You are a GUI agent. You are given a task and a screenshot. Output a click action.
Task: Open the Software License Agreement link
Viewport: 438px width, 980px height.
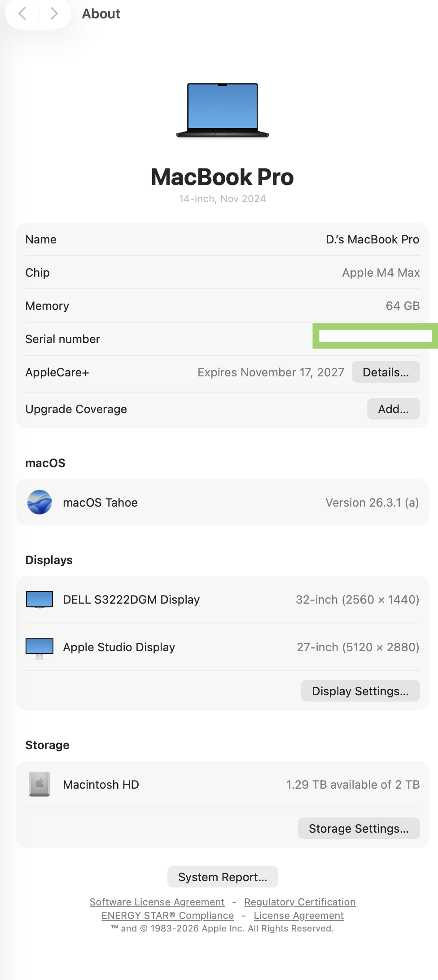[157, 902]
